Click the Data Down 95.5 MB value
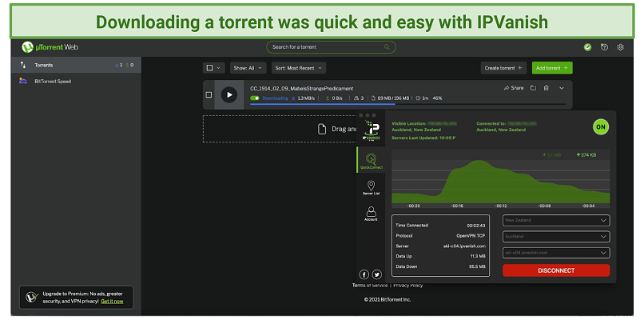The height and width of the screenshot is (320, 644). point(478,266)
